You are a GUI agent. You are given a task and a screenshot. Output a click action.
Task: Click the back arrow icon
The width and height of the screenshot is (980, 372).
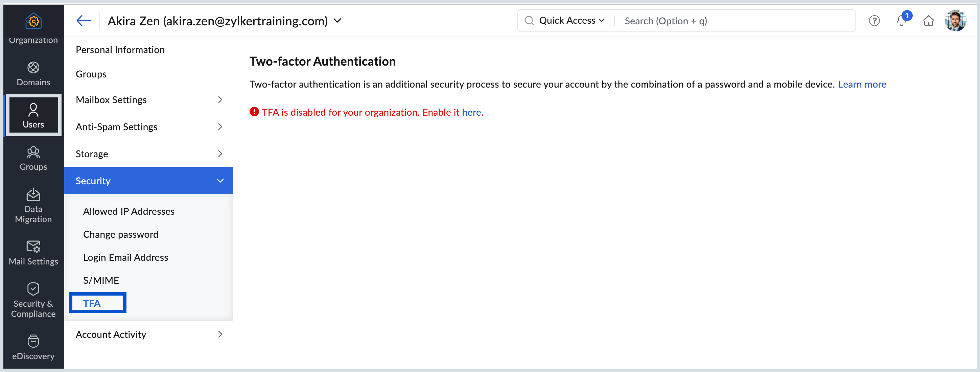click(x=83, y=21)
